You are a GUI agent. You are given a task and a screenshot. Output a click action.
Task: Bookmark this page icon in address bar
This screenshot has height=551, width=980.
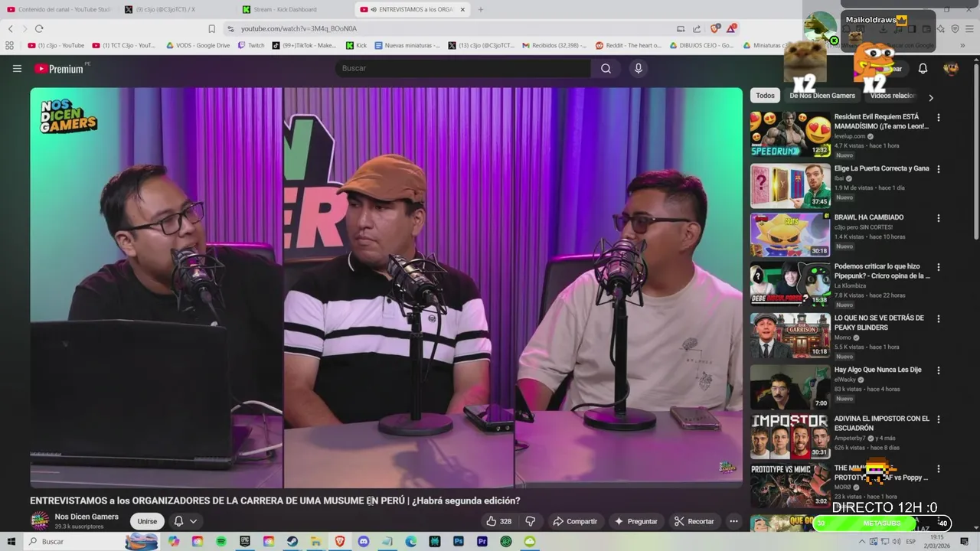point(212,28)
